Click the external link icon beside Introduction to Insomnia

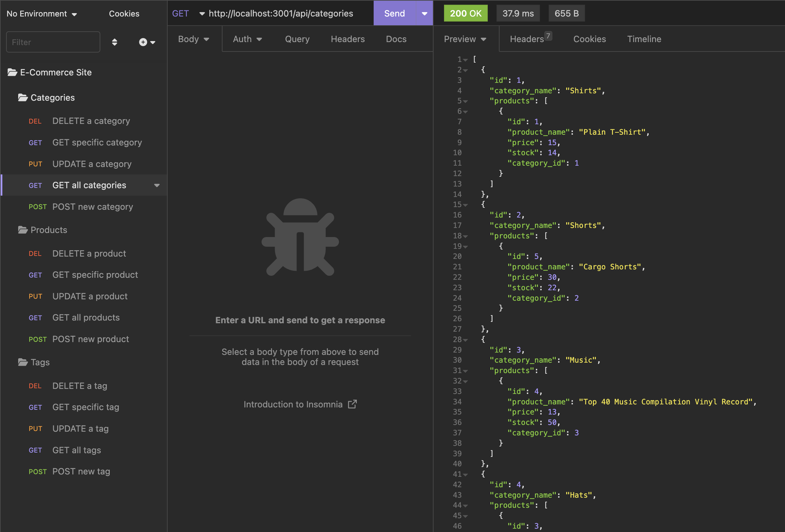click(353, 404)
